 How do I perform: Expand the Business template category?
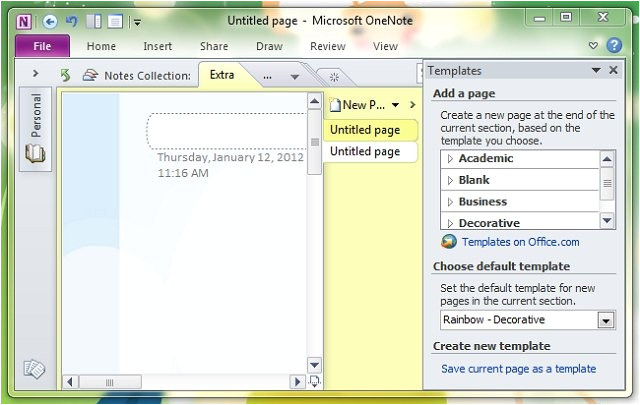(450, 202)
